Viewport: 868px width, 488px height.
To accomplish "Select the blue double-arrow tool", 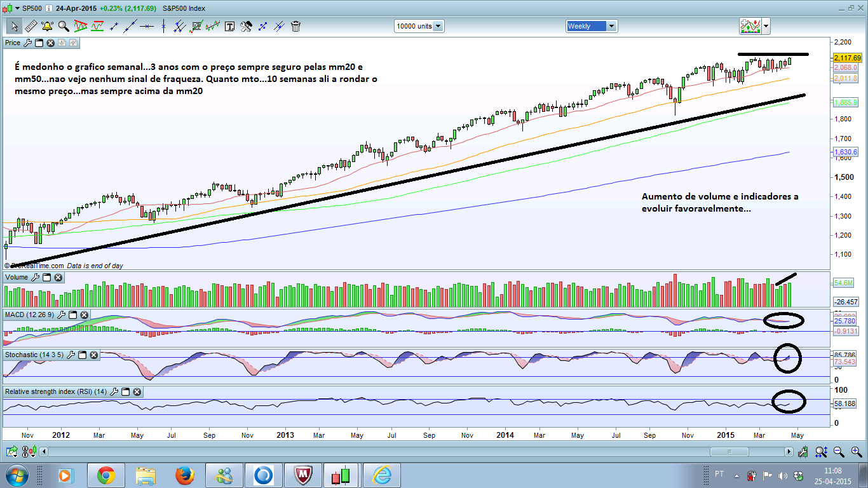I will (262, 26).
